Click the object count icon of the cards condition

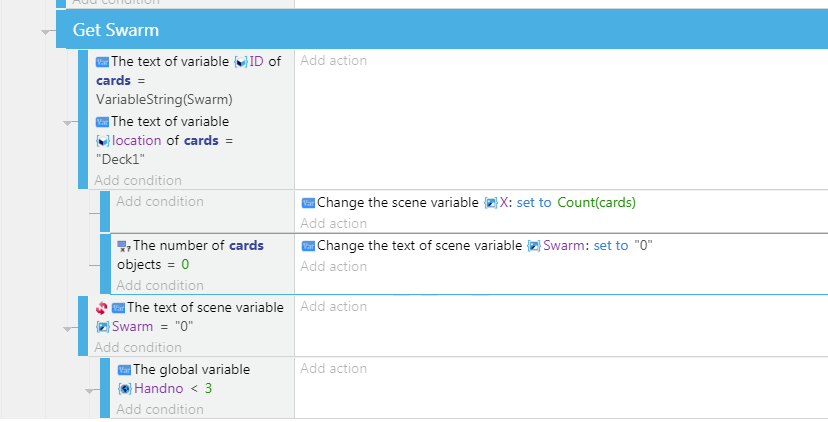[123, 246]
